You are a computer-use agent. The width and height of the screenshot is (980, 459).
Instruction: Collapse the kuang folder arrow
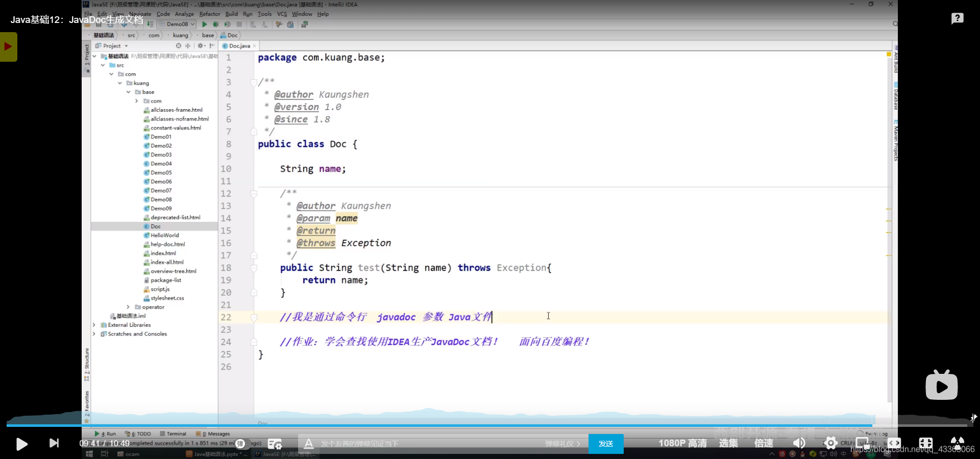pos(120,83)
